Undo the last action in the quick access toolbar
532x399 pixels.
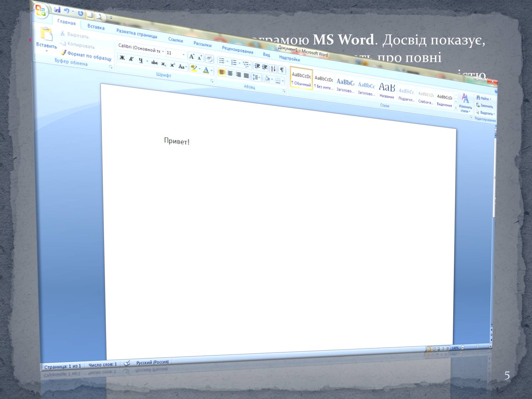66,11
